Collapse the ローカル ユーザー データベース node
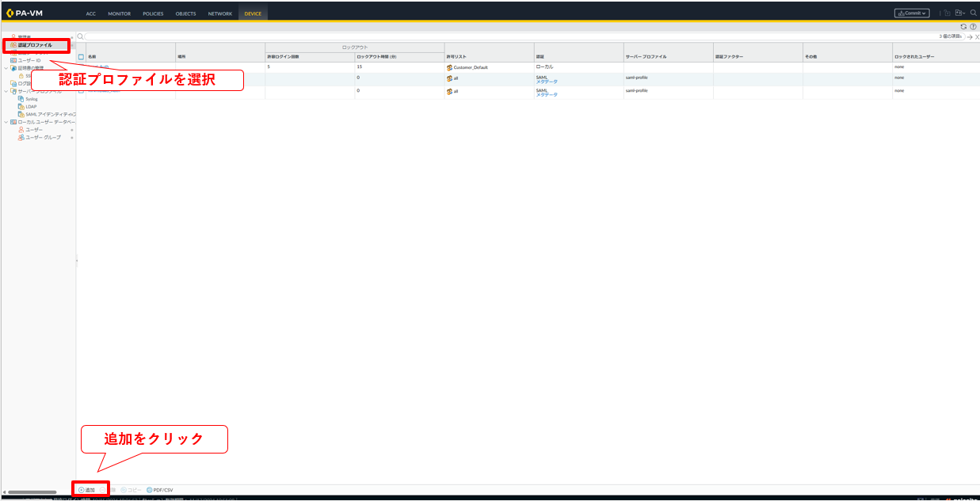The width and height of the screenshot is (980, 501). pyautogui.click(x=6, y=122)
